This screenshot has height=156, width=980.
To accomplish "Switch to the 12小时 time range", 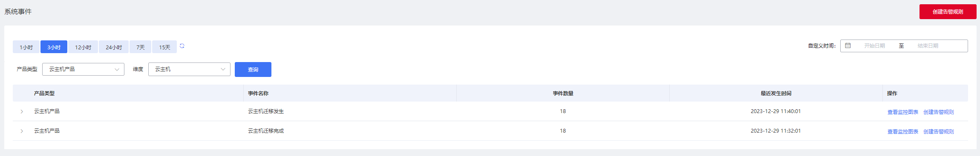I will coord(83,47).
